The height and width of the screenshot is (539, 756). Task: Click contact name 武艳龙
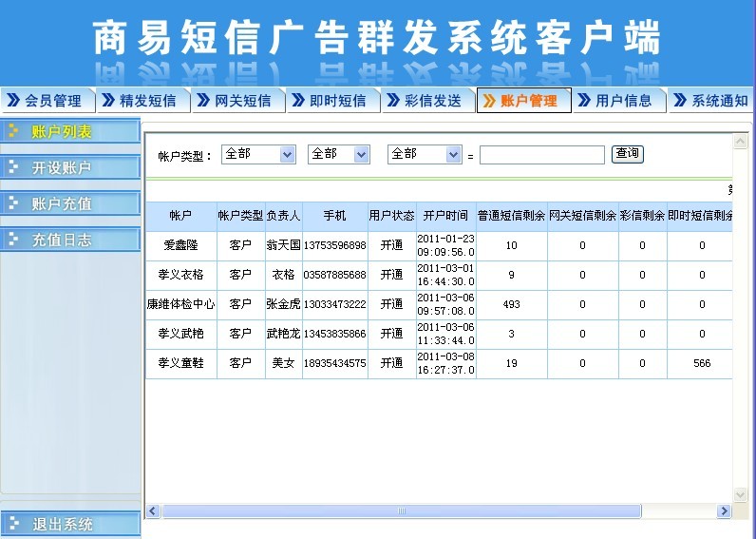pyautogui.click(x=283, y=334)
